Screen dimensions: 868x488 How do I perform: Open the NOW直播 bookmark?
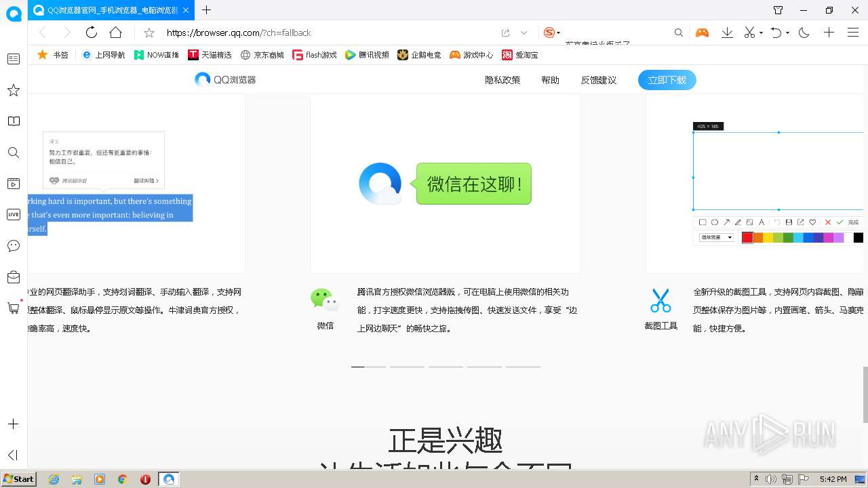pos(157,55)
